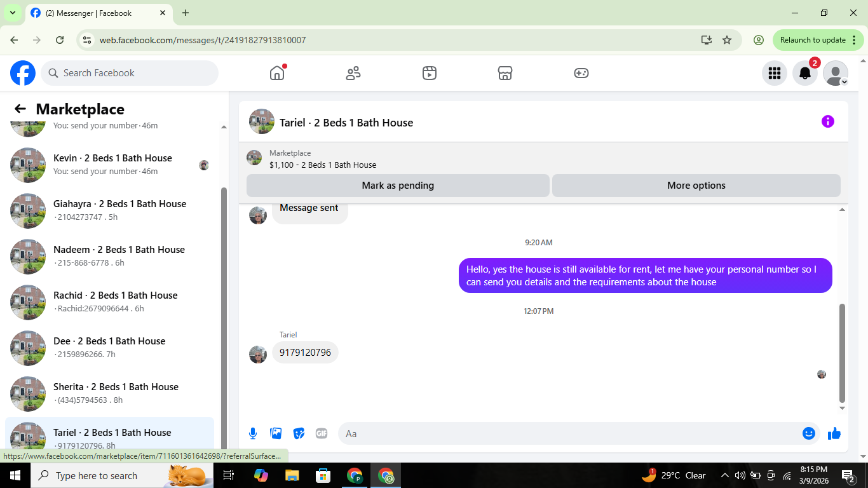Viewport: 868px width, 488px height.
Task: Click the address bar URL
Action: (x=203, y=40)
